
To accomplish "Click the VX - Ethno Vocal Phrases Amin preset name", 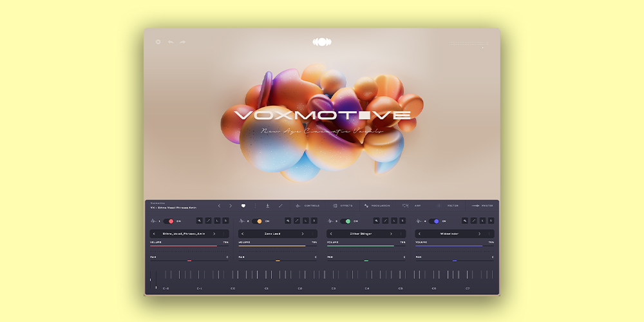I will [173, 208].
